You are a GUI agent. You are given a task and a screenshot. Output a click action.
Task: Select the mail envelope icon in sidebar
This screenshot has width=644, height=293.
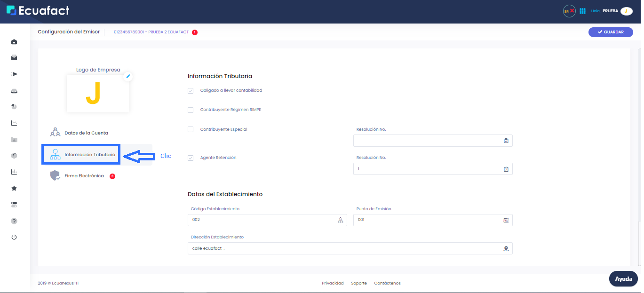pyautogui.click(x=14, y=57)
